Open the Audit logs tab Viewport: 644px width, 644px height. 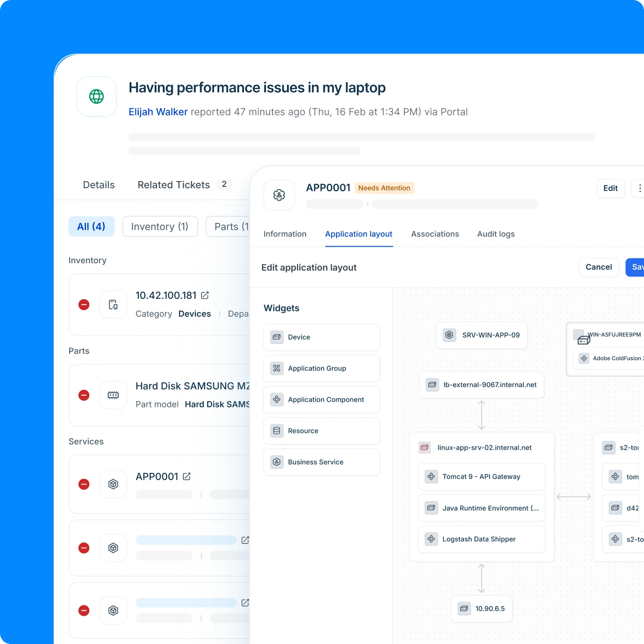click(x=496, y=234)
